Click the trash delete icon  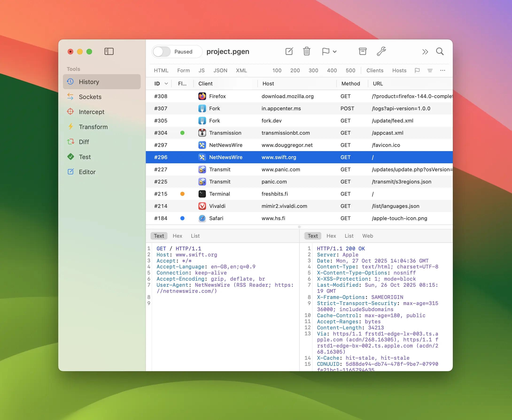(x=306, y=51)
